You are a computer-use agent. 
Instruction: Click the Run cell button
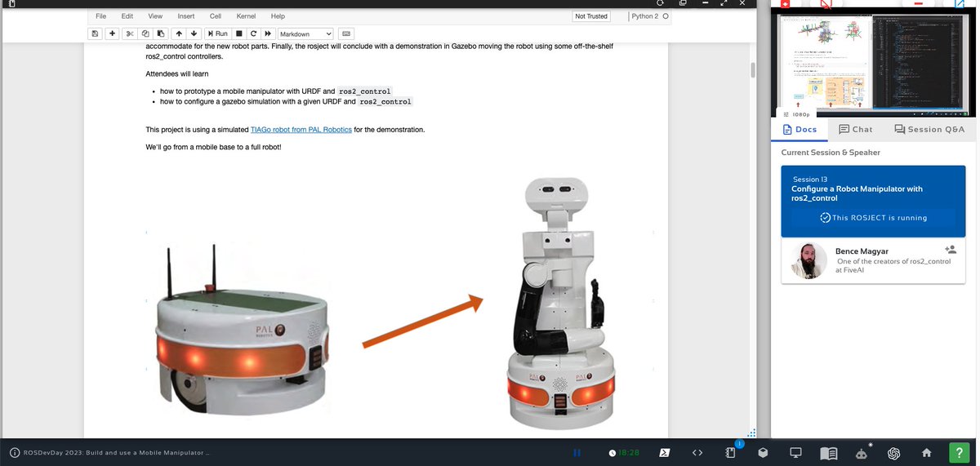[218, 33]
